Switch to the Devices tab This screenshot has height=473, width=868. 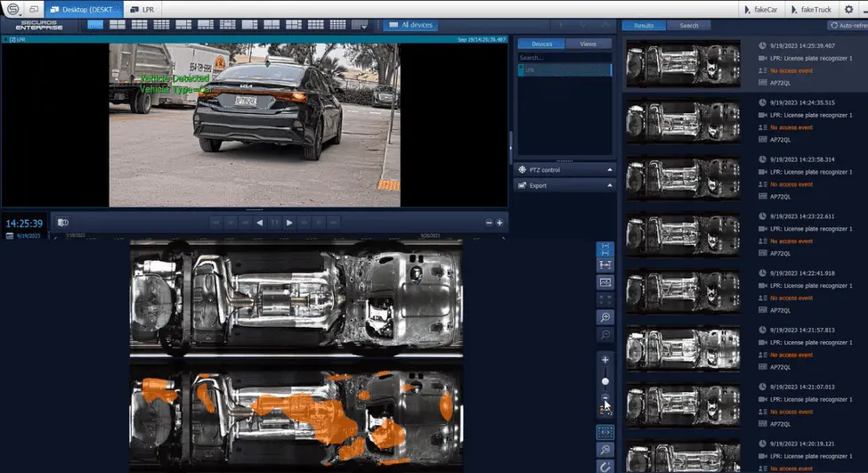(541, 44)
